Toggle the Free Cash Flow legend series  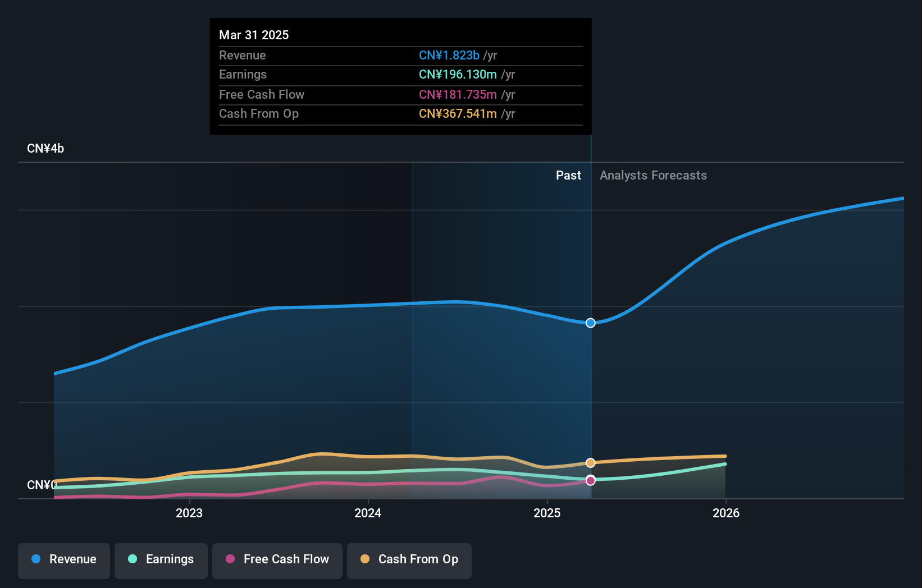click(x=277, y=561)
